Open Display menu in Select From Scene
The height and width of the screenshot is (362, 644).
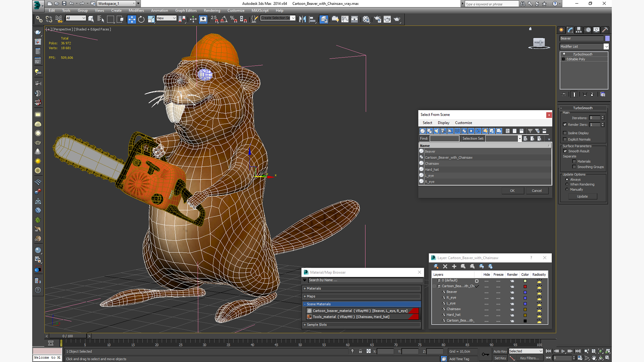pos(443,123)
